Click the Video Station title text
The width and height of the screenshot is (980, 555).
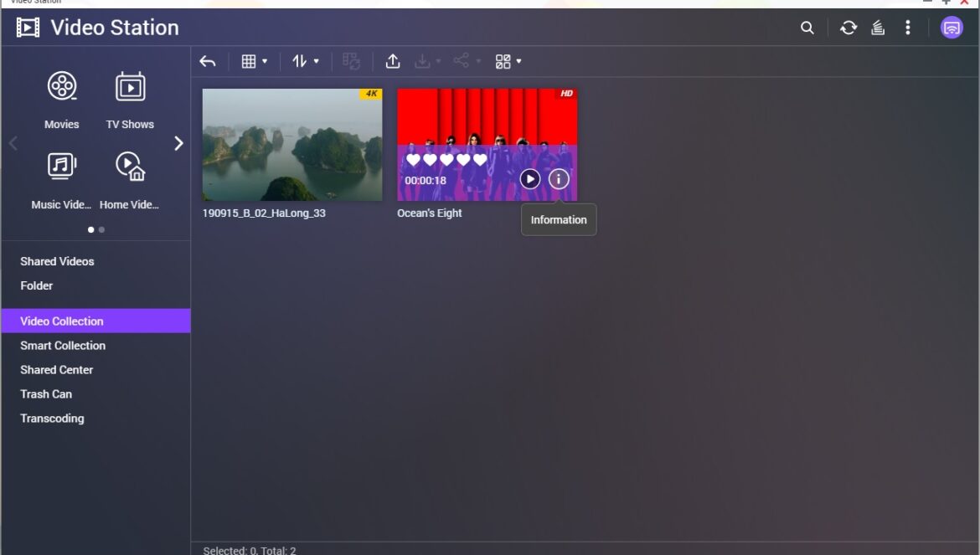[x=115, y=28]
